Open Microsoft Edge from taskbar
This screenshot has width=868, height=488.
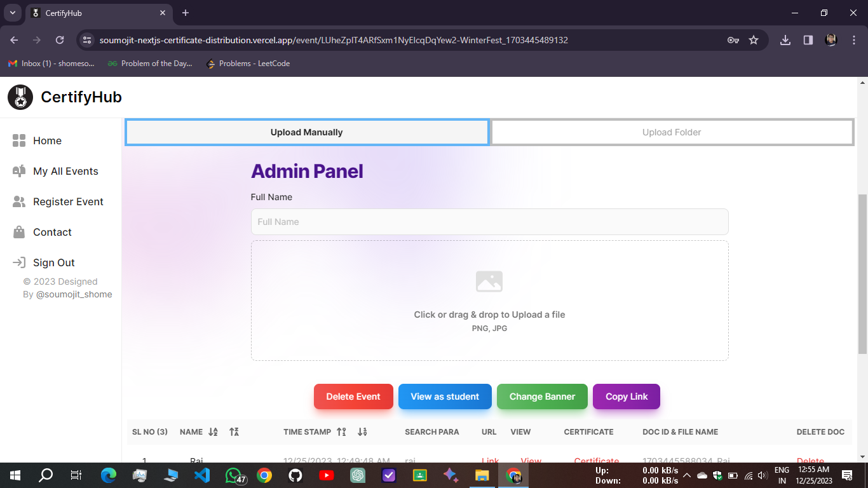109,475
